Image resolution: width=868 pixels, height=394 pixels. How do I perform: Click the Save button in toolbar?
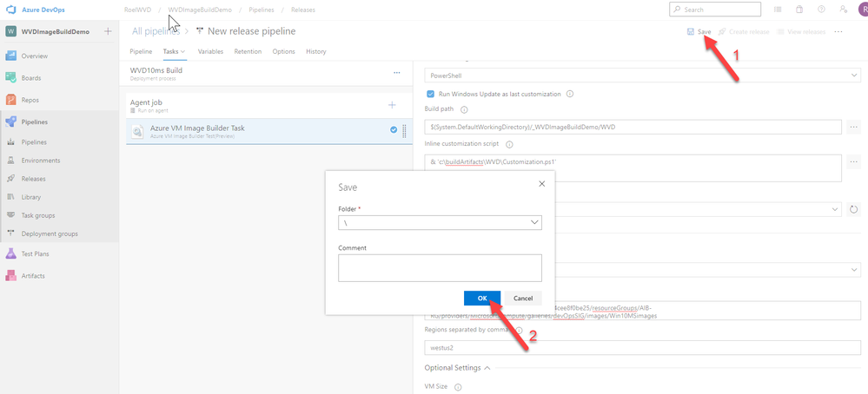click(x=699, y=31)
